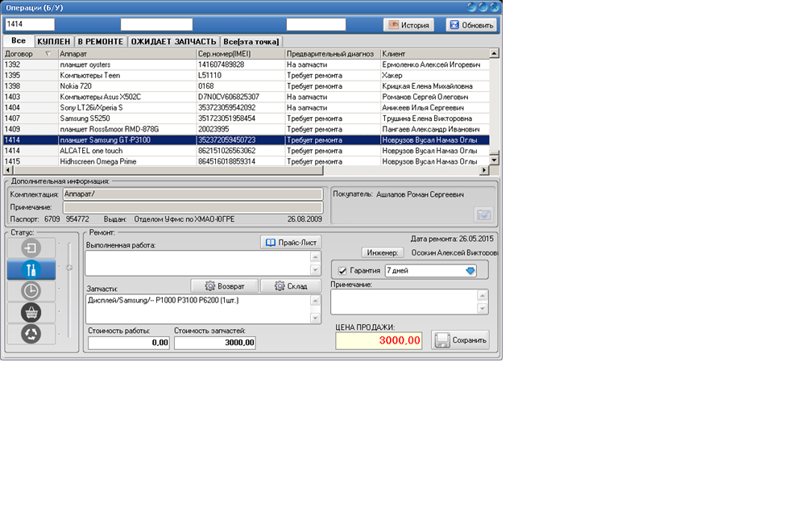Select the recycle arrows status icon
Image resolution: width=812 pixels, height=508 pixels.
pos(31,334)
